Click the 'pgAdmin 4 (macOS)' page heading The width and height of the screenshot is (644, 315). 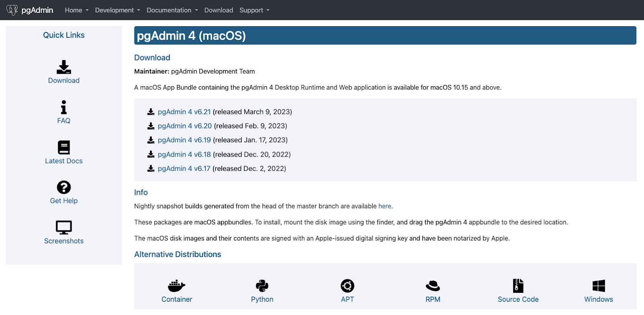point(191,36)
